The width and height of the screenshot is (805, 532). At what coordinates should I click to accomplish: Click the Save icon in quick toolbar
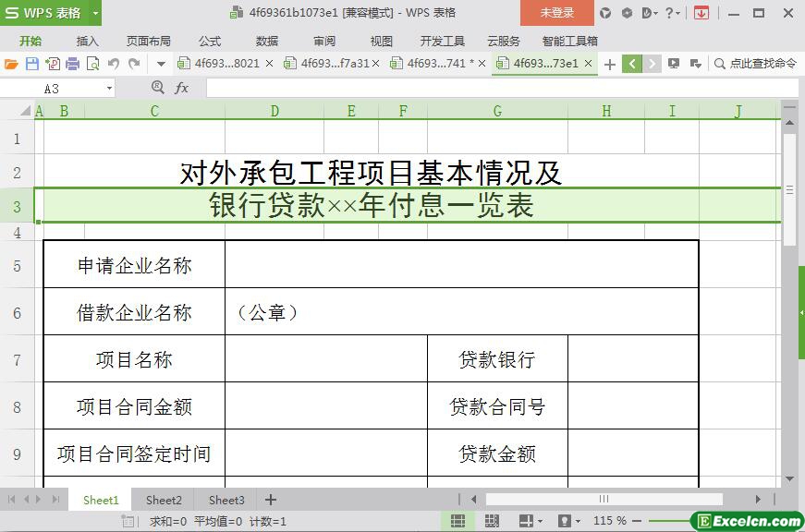pyautogui.click(x=32, y=64)
